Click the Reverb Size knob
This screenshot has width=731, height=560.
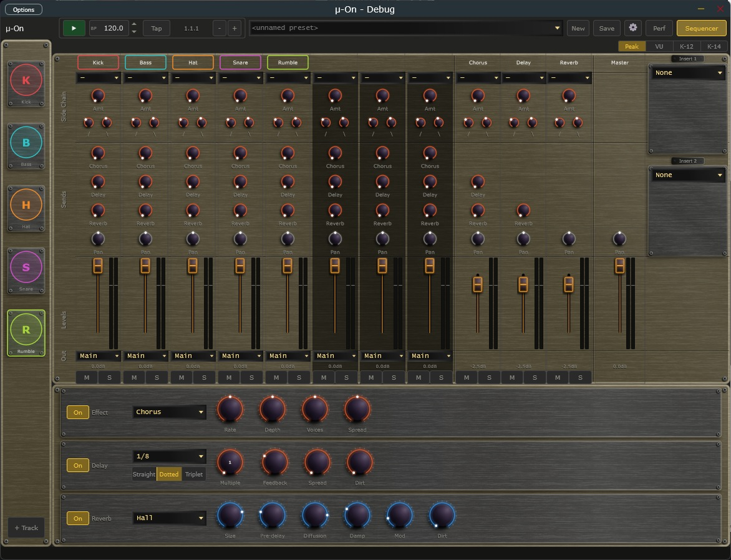tap(230, 515)
